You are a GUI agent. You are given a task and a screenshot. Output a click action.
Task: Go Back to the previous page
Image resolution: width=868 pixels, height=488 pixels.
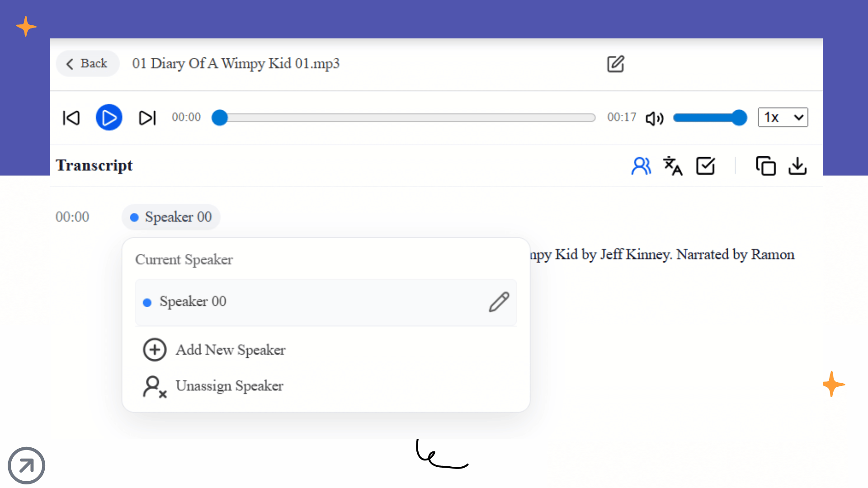tap(87, 64)
